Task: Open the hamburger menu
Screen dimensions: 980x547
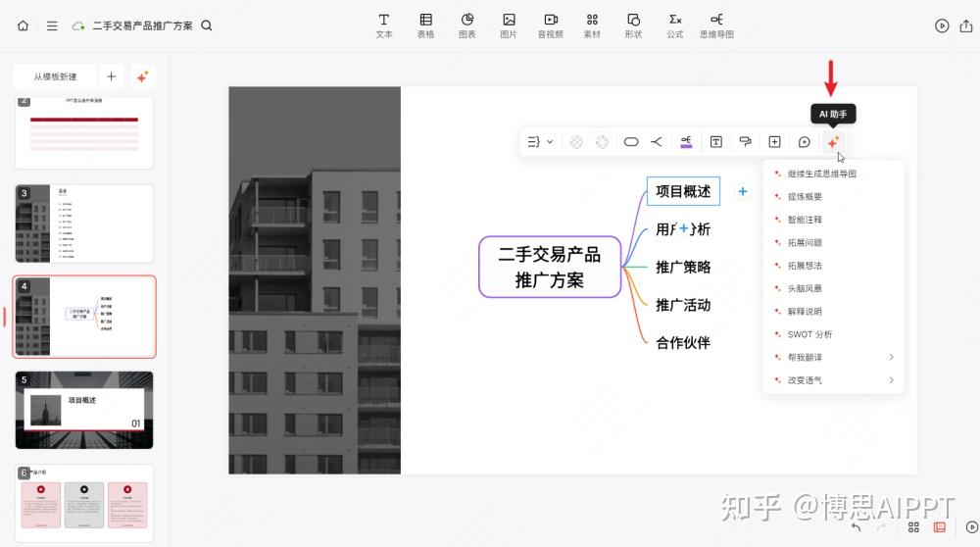Action: tap(52, 25)
